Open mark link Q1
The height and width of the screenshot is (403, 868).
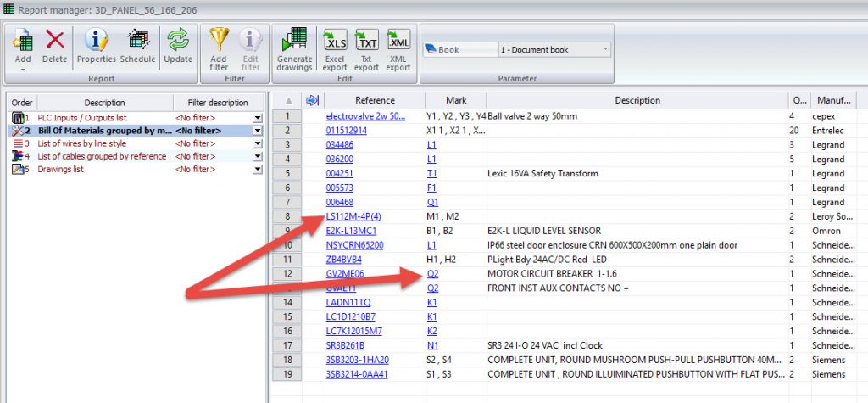tap(433, 202)
